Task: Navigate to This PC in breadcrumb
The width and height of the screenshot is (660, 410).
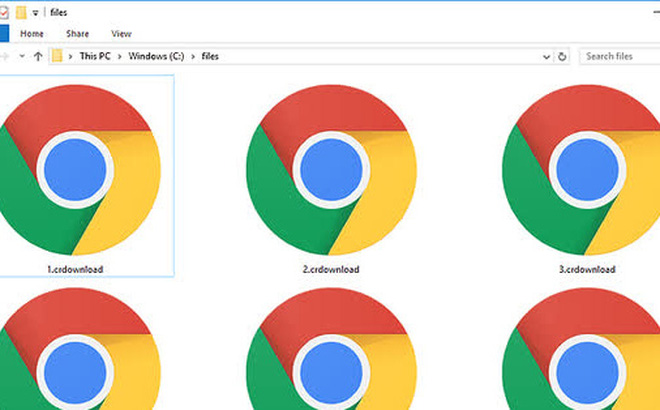Action: 93,57
